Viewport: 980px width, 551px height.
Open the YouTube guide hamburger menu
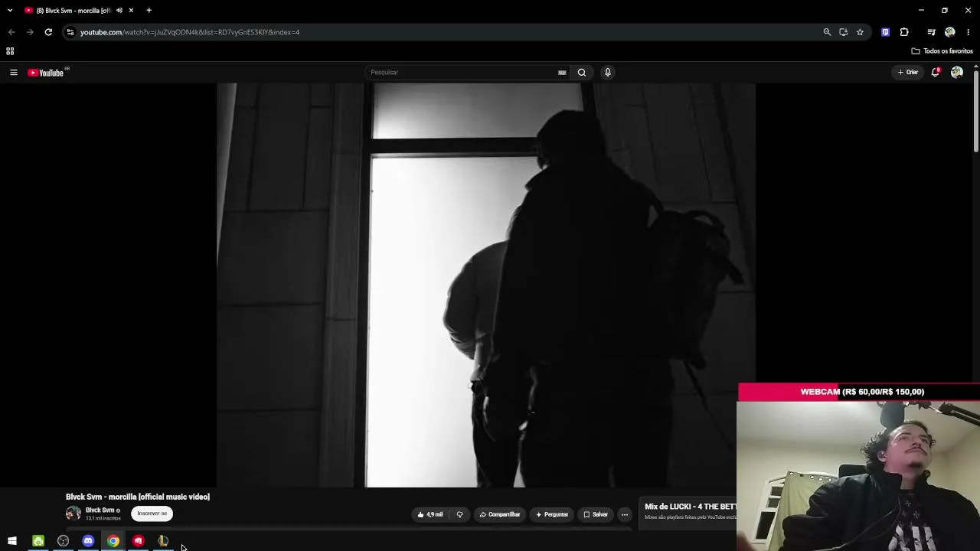click(x=13, y=73)
